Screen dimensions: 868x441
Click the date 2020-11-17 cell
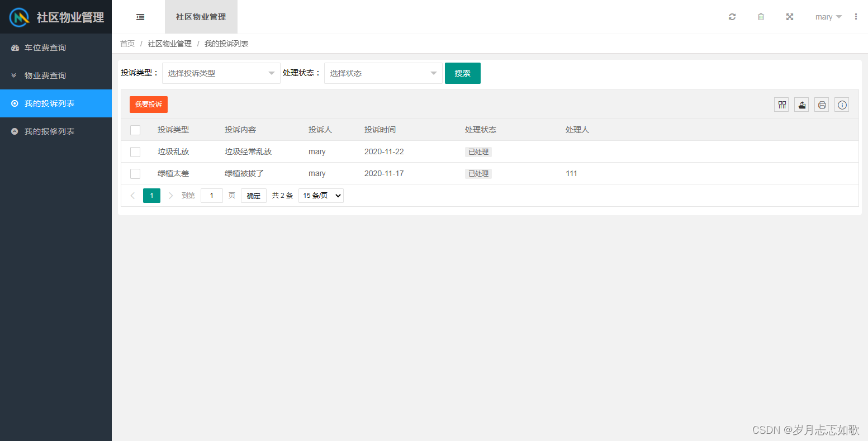[384, 173]
